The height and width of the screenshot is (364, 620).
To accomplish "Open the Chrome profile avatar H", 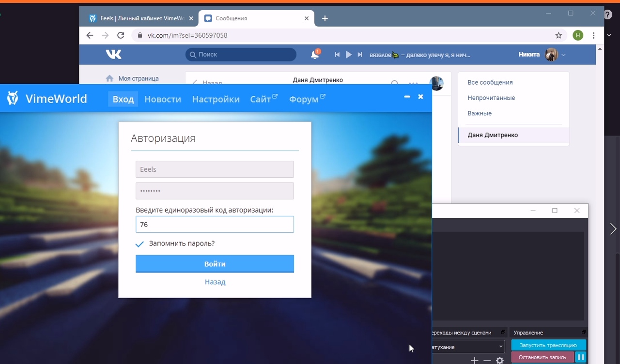I will tap(577, 35).
